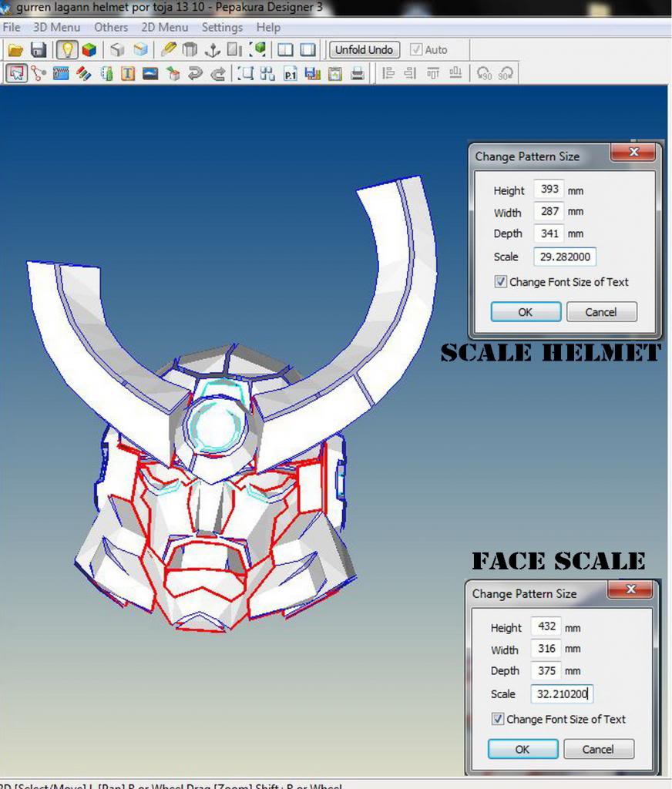Click Cancel in the upper Change Pattern Size dialog
672x789 pixels.
602,312
